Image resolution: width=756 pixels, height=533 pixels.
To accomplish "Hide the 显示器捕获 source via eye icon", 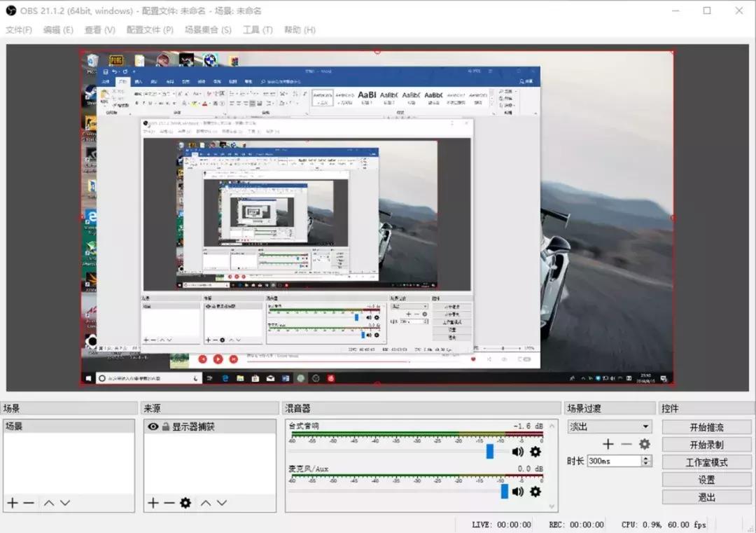I will [152, 426].
